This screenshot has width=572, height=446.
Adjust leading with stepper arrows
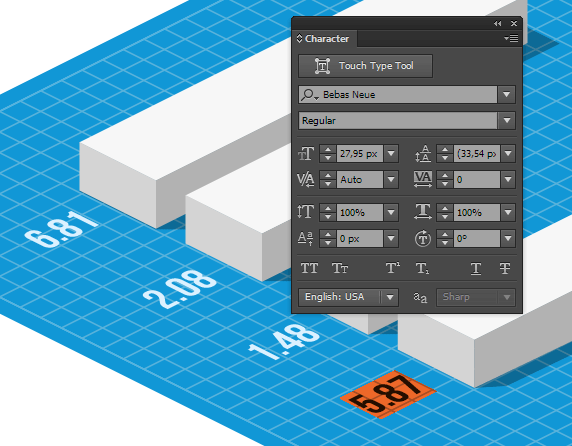pos(445,154)
